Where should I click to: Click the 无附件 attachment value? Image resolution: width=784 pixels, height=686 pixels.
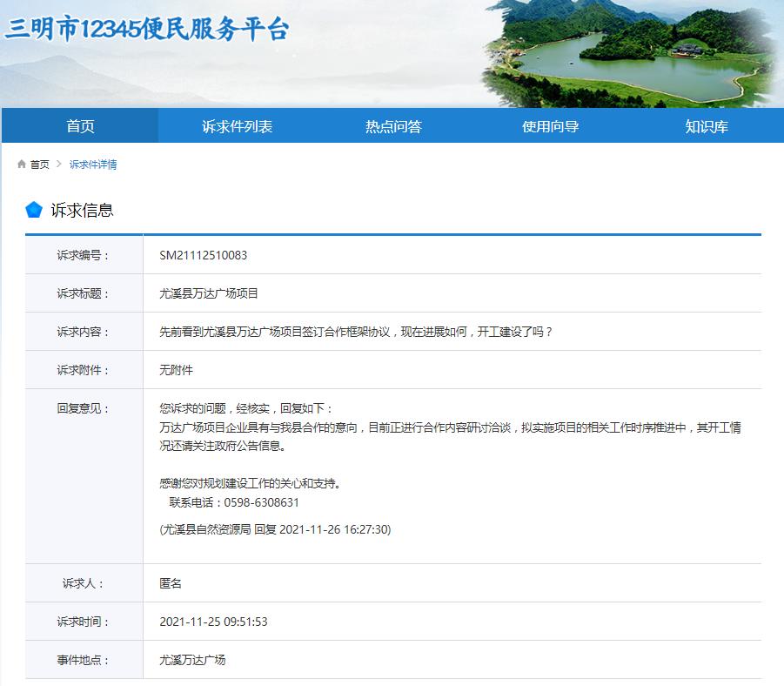tap(176, 370)
